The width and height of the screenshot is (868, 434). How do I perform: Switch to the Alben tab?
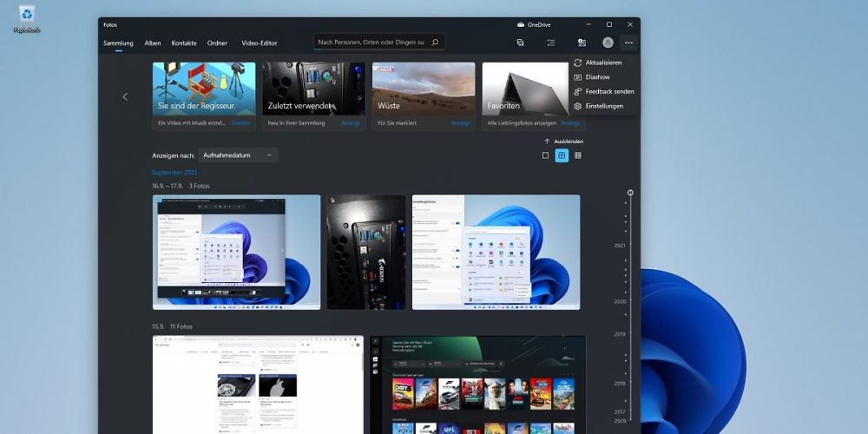[153, 43]
